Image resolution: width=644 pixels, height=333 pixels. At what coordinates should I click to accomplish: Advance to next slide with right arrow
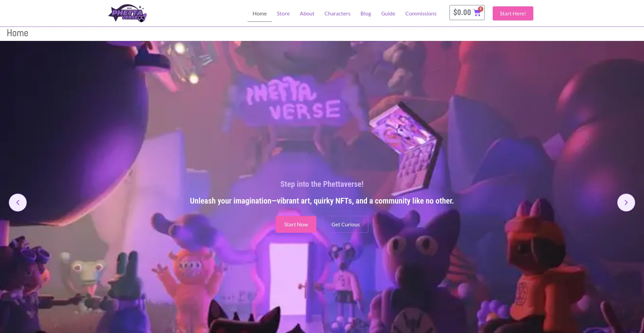(x=626, y=203)
